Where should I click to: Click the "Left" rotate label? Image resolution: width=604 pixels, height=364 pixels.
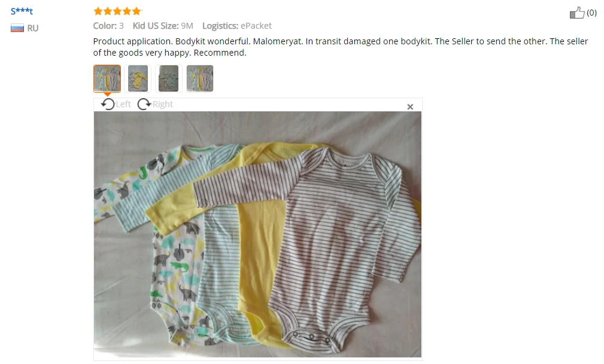[123, 104]
